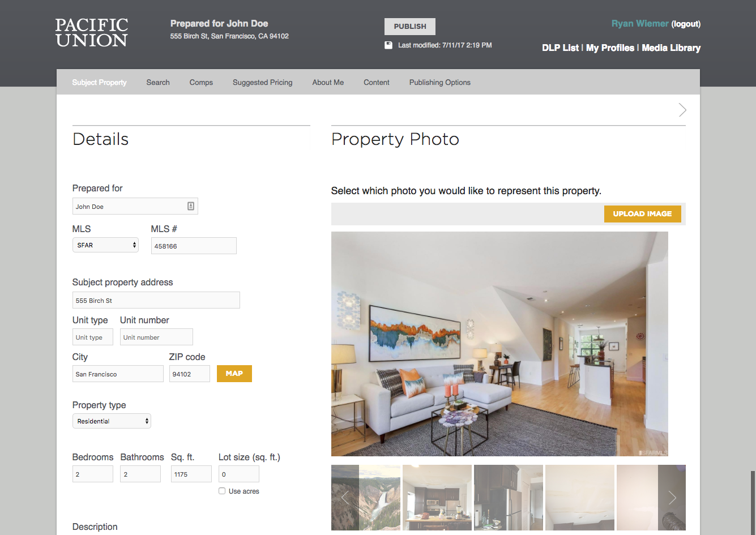Click the logout link
The image size is (756, 535).
click(686, 24)
